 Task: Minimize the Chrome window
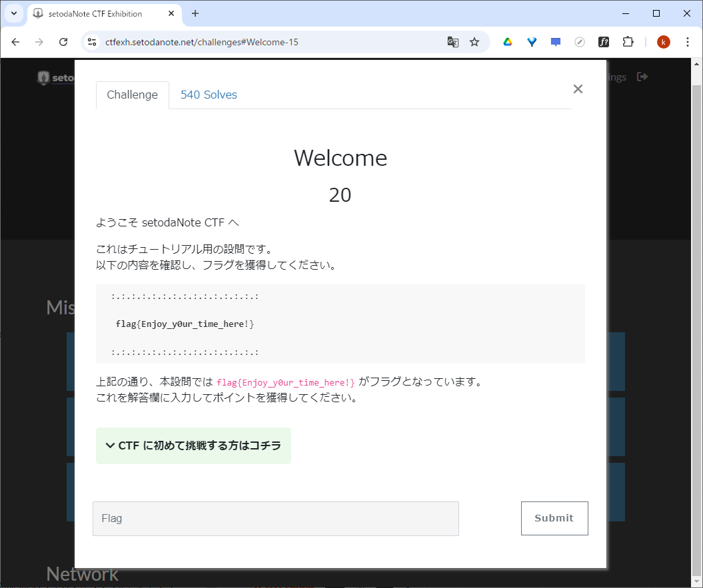[626, 13]
